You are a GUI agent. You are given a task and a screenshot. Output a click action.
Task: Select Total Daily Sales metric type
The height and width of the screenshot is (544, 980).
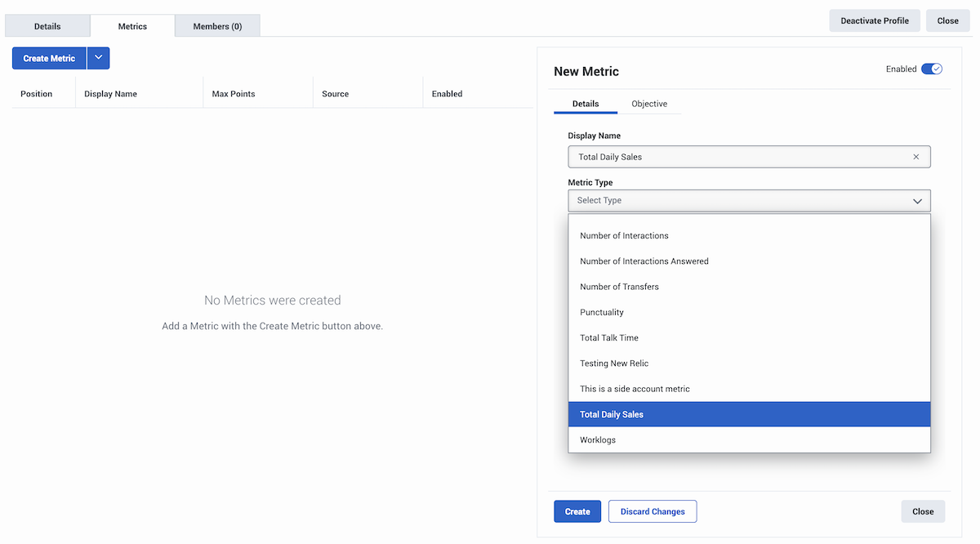611,414
